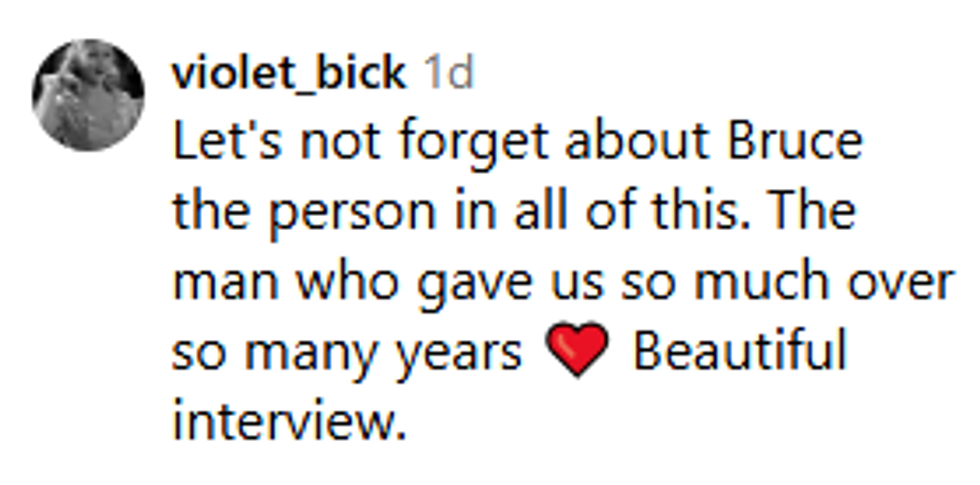Click the word "interview." in the comment
Screen dimensions: 980x485
point(289,421)
